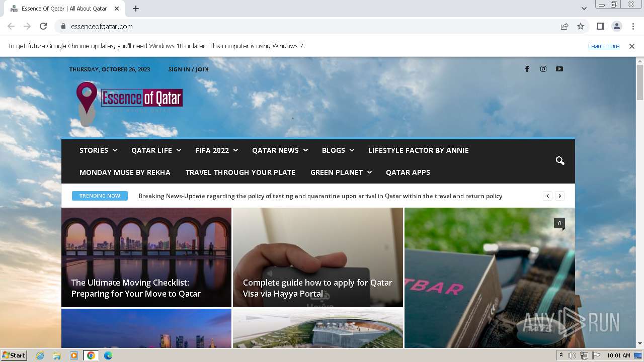Open the Facebook social icon
644x362 pixels.
[527, 69]
